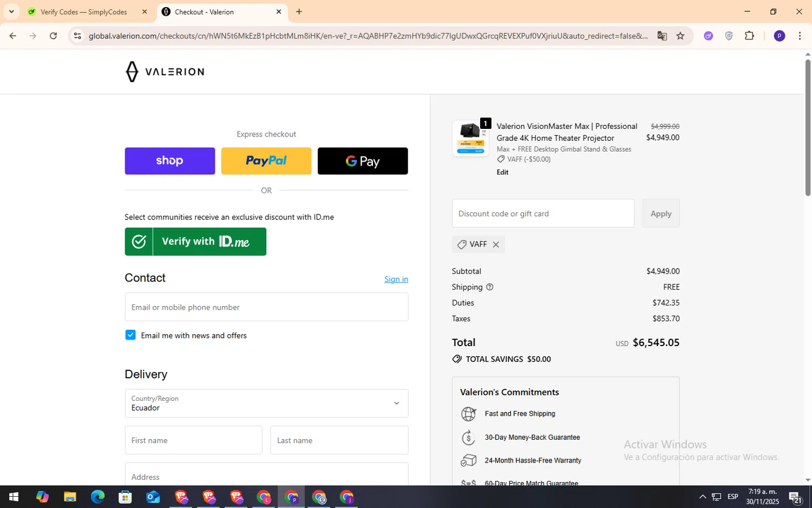Launch Copilot from the taskbar
The image size is (812, 508).
click(42, 497)
